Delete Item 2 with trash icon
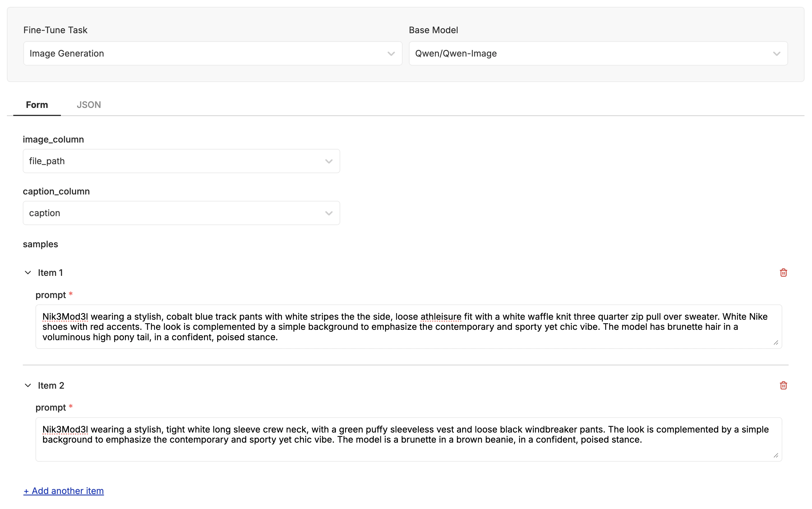The height and width of the screenshot is (509, 812). click(x=783, y=386)
